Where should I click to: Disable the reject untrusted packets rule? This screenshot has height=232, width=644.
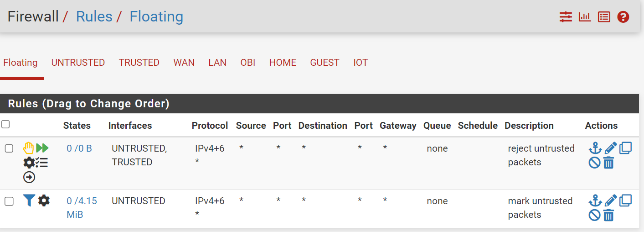pyautogui.click(x=594, y=163)
